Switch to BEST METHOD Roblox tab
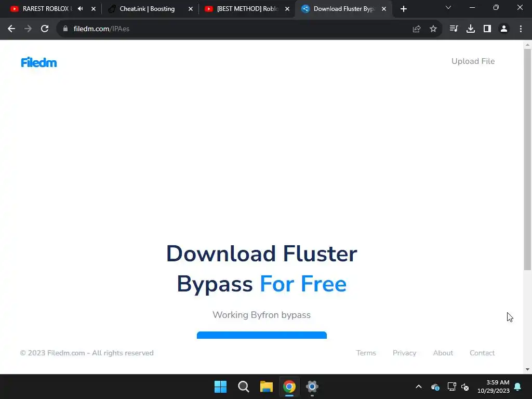 pyautogui.click(x=247, y=9)
